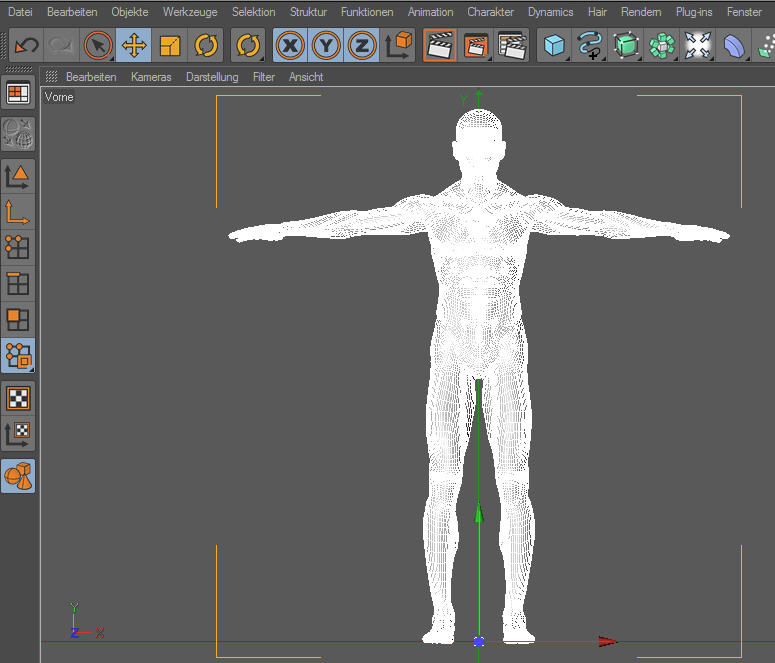Image resolution: width=775 pixels, height=663 pixels.
Task: Render the active view with the clapperboard icon
Action: pyautogui.click(x=439, y=46)
